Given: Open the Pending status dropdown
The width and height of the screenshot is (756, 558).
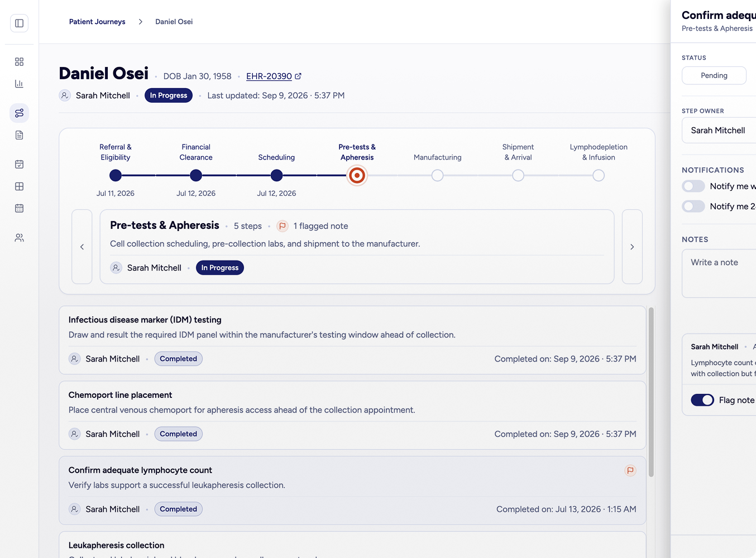Looking at the screenshot, I should click(714, 75).
